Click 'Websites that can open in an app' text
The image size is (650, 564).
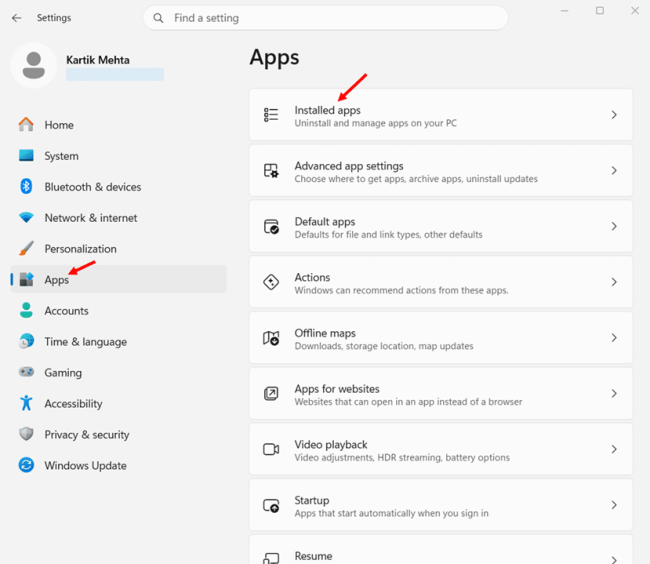[x=408, y=402]
